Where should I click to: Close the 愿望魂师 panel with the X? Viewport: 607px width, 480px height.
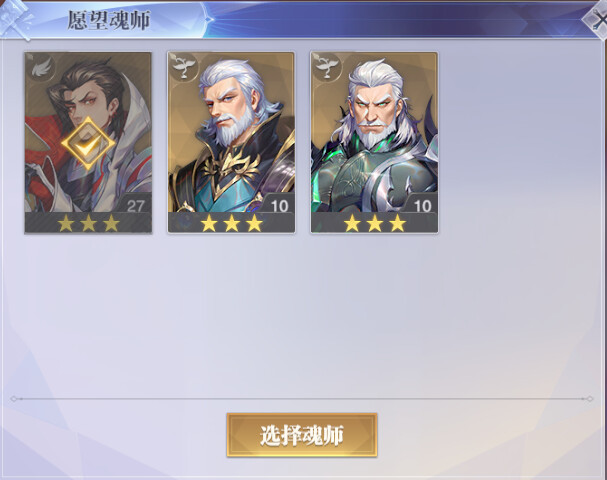tap(597, 20)
